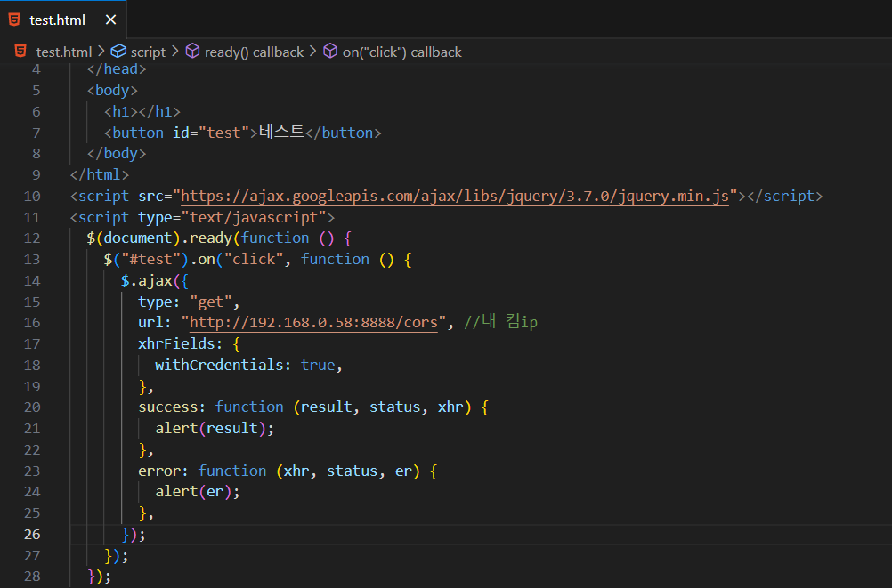Click opening '<body>' tag on line 5
The image size is (892, 588).
pos(112,90)
